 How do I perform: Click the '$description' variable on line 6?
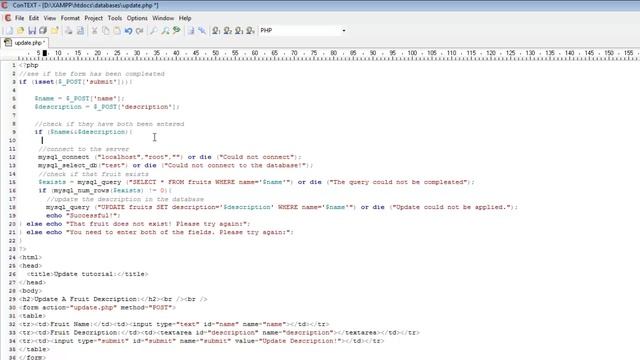point(58,107)
